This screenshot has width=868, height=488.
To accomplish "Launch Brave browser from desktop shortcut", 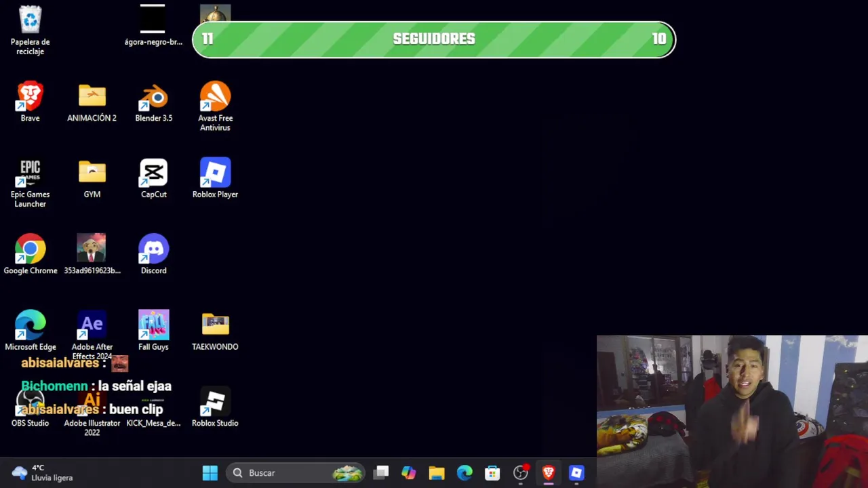I will 30,102.
